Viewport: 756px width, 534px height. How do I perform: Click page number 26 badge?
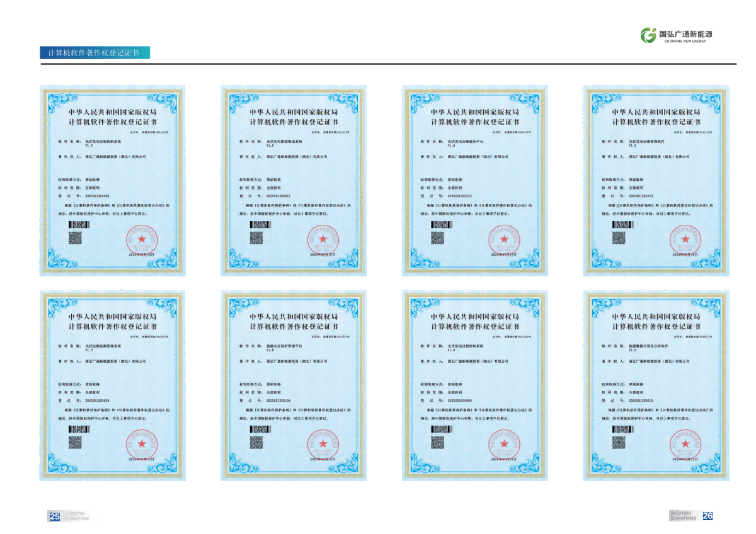[x=707, y=516]
